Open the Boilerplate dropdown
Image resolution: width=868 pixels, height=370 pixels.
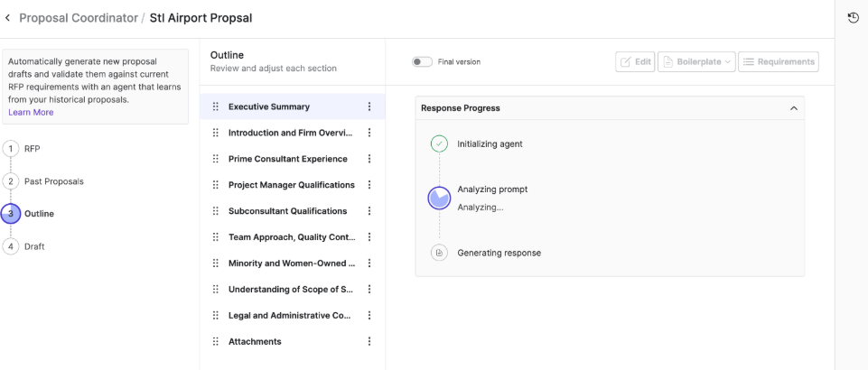[x=696, y=62]
